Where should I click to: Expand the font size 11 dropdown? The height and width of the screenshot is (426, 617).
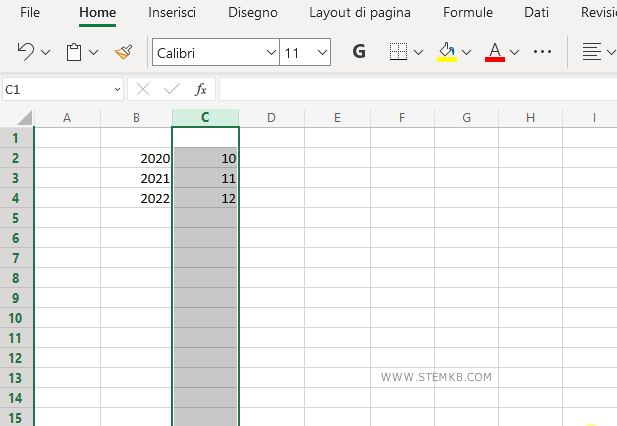(x=321, y=52)
